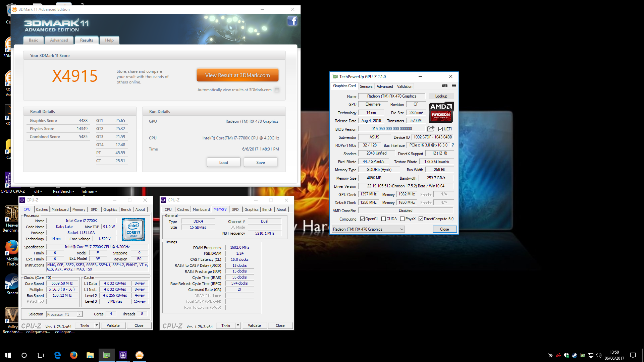Click Load button in Run Details

click(224, 163)
